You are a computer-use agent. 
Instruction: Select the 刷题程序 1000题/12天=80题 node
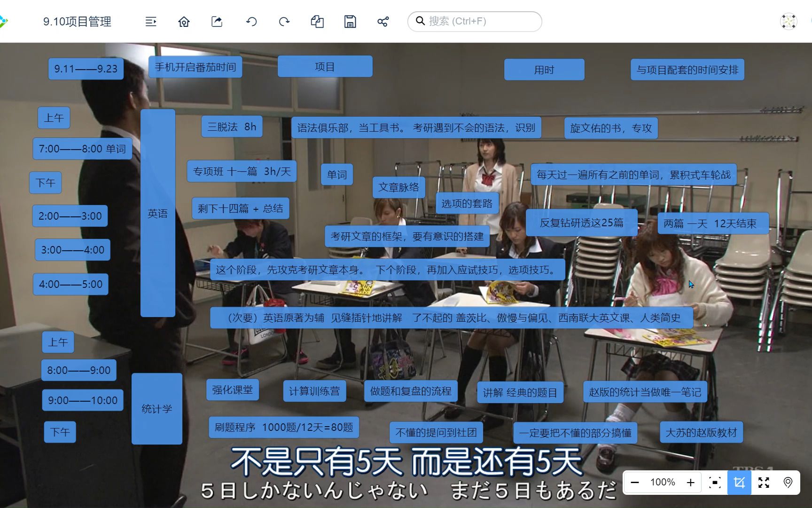pyautogui.click(x=284, y=427)
